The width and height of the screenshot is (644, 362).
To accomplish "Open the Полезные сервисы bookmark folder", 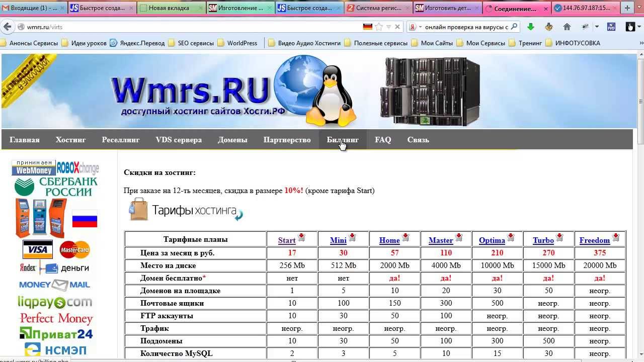I will 376,43.
